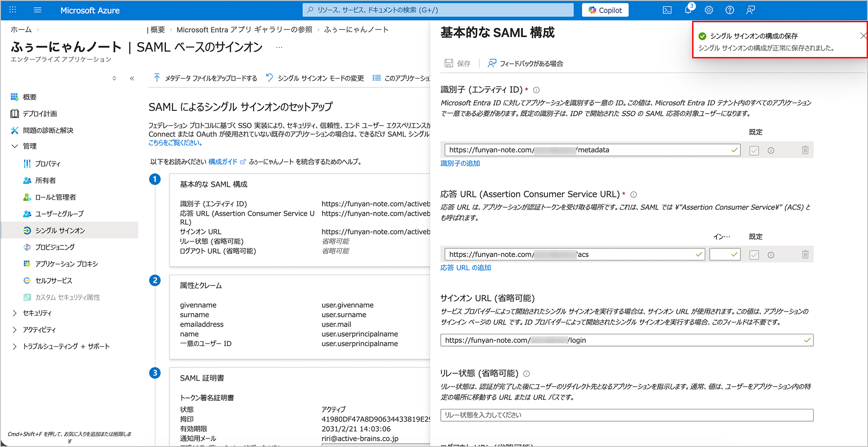Viewport: 868px width, 447px height.
Task: Click the リレー状態 input field
Action: pyautogui.click(x=626, y=415)
